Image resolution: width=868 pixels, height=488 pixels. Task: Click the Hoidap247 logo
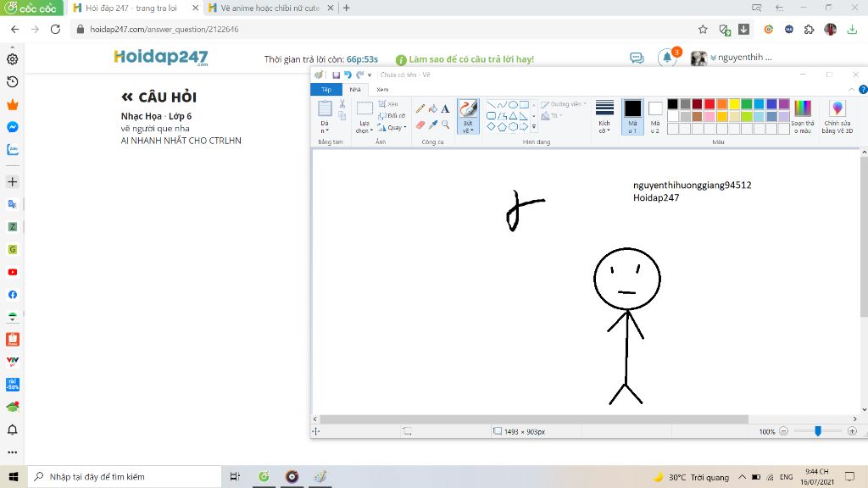coord(161,57)
